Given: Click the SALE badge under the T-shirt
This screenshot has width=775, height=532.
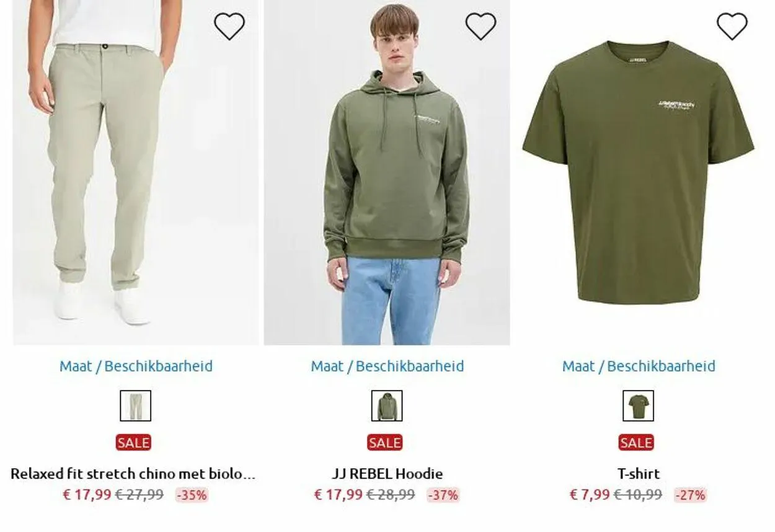Looking at the screenshot, I should coord(636,443).
